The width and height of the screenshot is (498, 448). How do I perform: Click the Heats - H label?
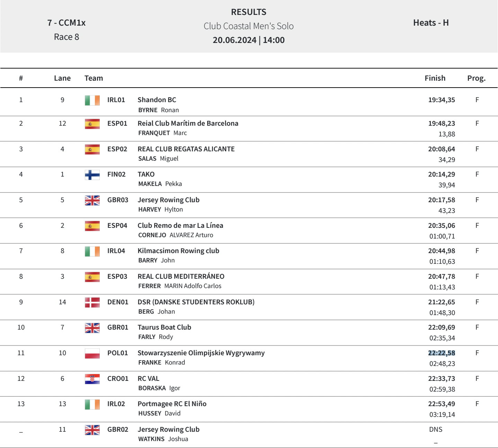pyautogui.click(x=431, y=23)
